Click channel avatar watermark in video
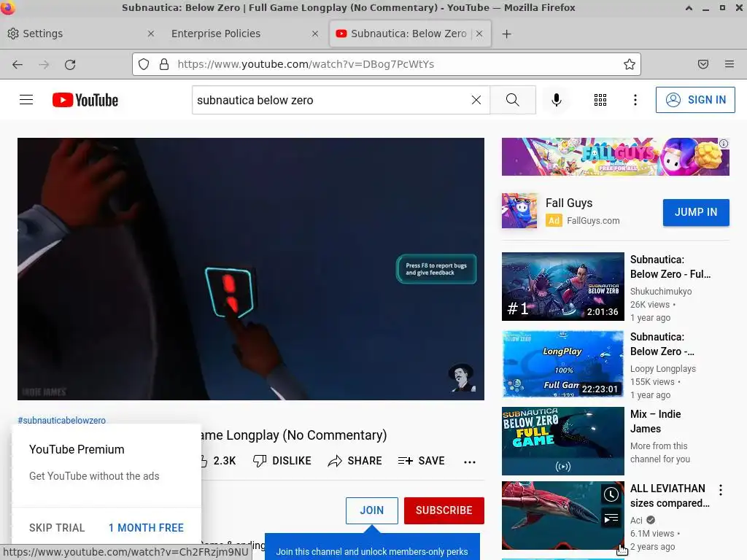The image size is (747, 560). pyautogui.click(x=461, y=378)
